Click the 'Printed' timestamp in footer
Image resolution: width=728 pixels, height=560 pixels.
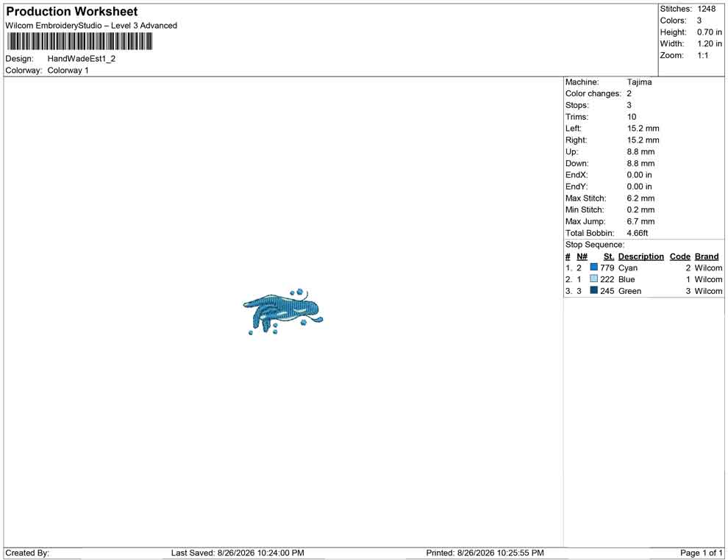[x=485, y=553]
